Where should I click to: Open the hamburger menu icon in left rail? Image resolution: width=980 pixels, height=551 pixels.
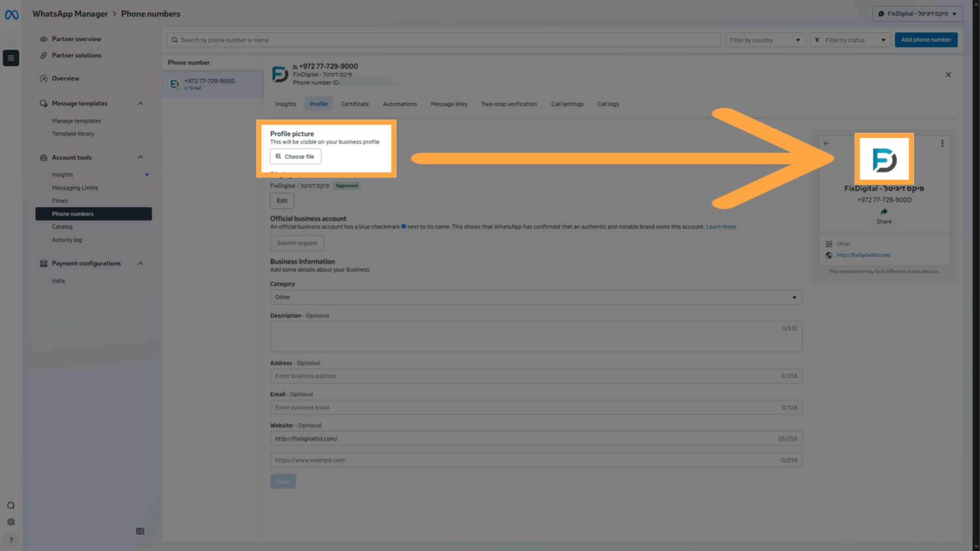(x=11, y=58)
